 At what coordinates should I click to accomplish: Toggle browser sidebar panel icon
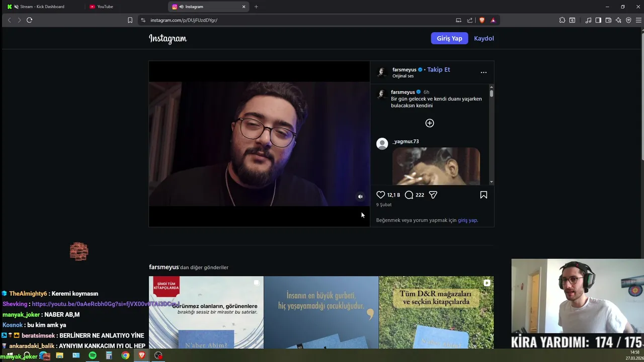[598, 20]
